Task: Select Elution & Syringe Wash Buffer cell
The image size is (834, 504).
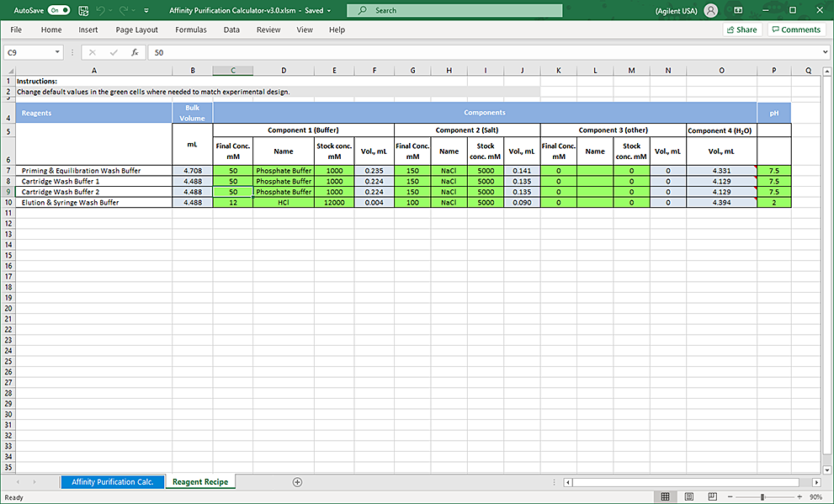Action: (x=93, y=203)
